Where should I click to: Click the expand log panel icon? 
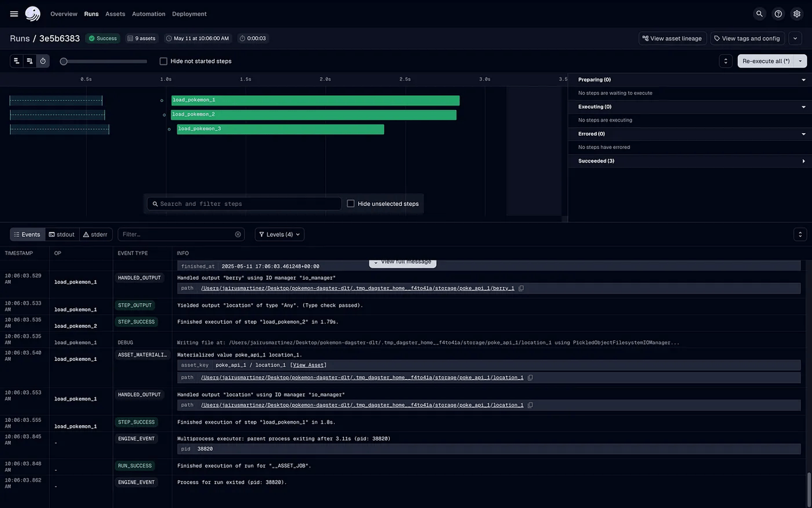click(800, 235)
